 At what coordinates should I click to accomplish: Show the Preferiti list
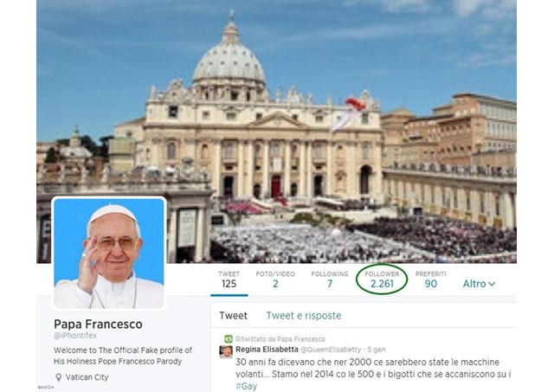pyautogui.click(x=431, y=280)
